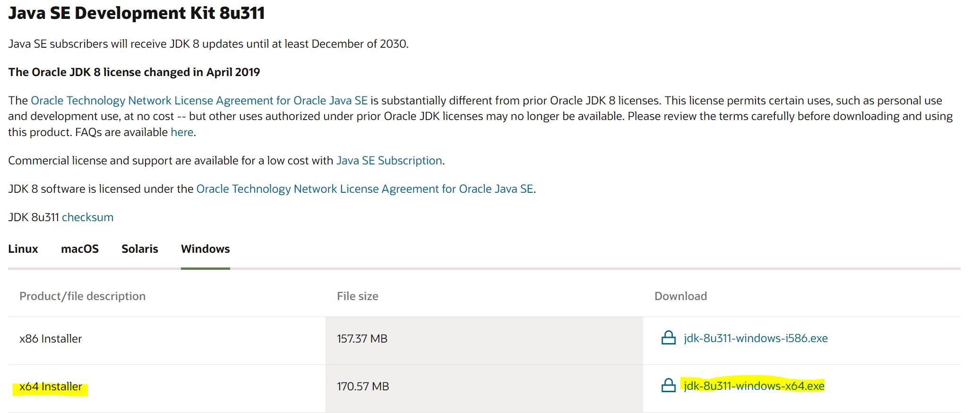This screenshot has height=413, width=980.
Task: Select the Solaris tab
Action: [140, 249]
